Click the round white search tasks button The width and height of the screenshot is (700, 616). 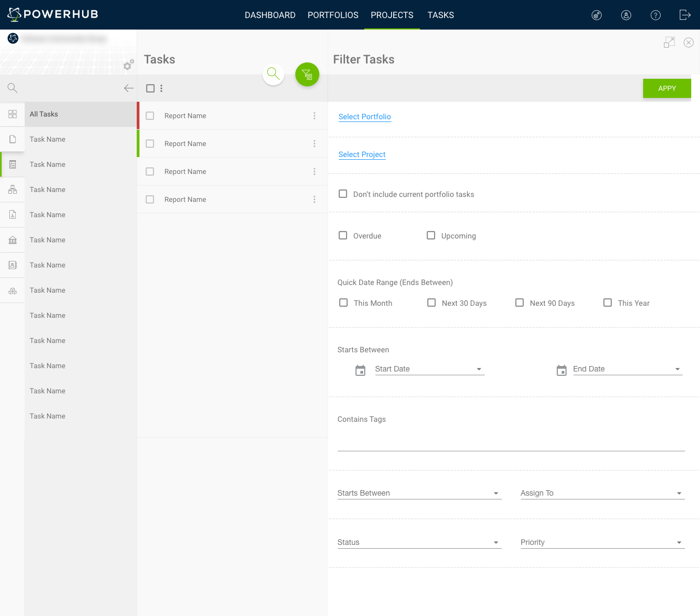(x=273, y=74)
